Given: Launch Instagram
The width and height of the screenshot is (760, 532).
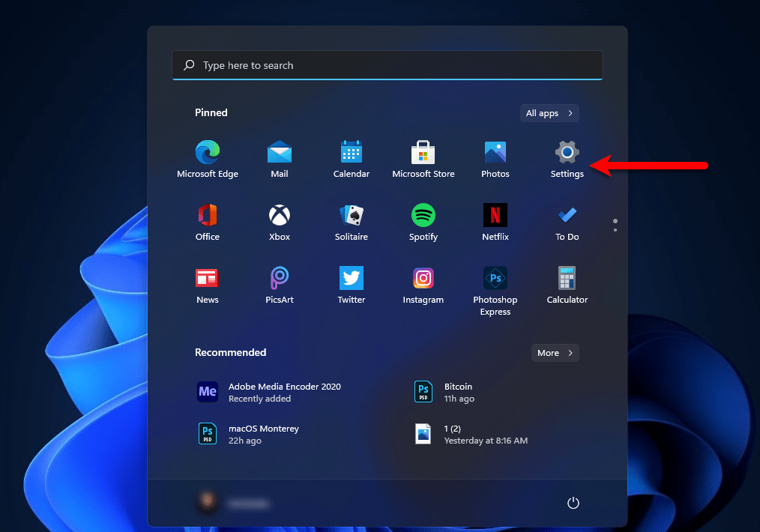Looking at the screenshot, I should (x=423, y=285).
